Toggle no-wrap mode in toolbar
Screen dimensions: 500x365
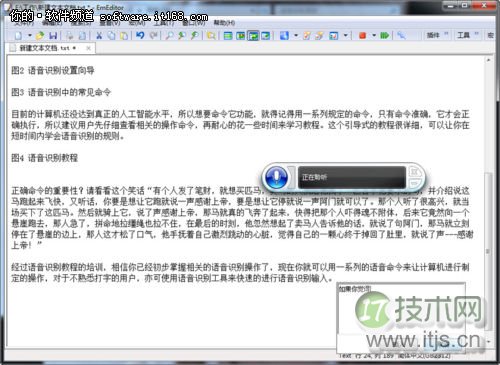(228, 35)
